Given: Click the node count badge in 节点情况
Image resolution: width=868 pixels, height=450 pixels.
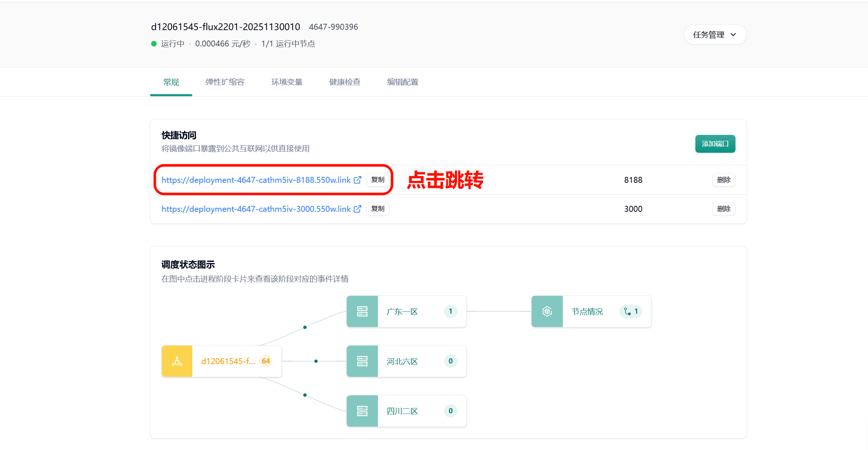Looking at the screenshot, I should point(631,311).
